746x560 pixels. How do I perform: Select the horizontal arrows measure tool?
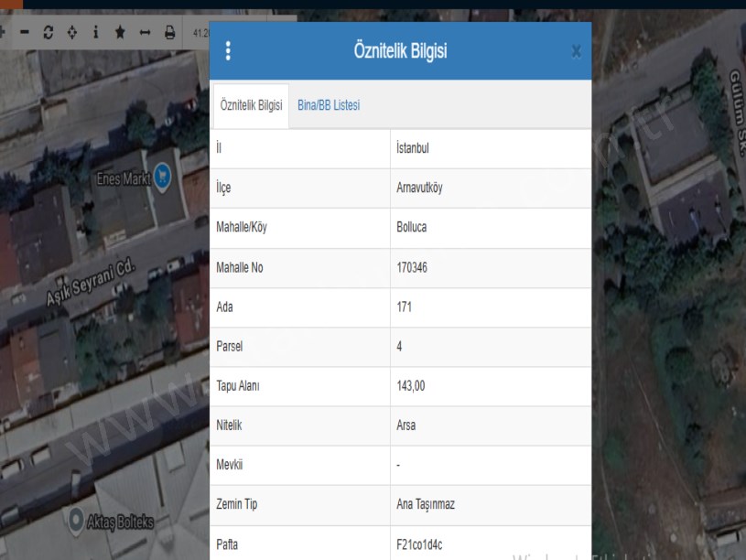pos(145,33)
